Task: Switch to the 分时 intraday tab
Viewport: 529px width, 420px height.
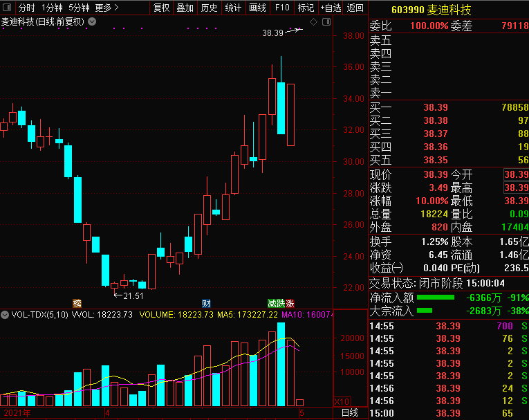Action: [x=26, y=8]
